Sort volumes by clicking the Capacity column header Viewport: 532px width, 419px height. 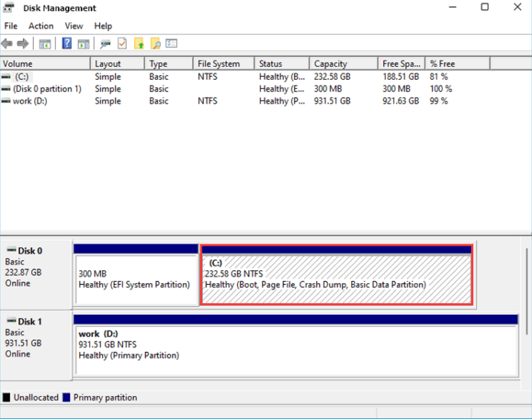330,63
